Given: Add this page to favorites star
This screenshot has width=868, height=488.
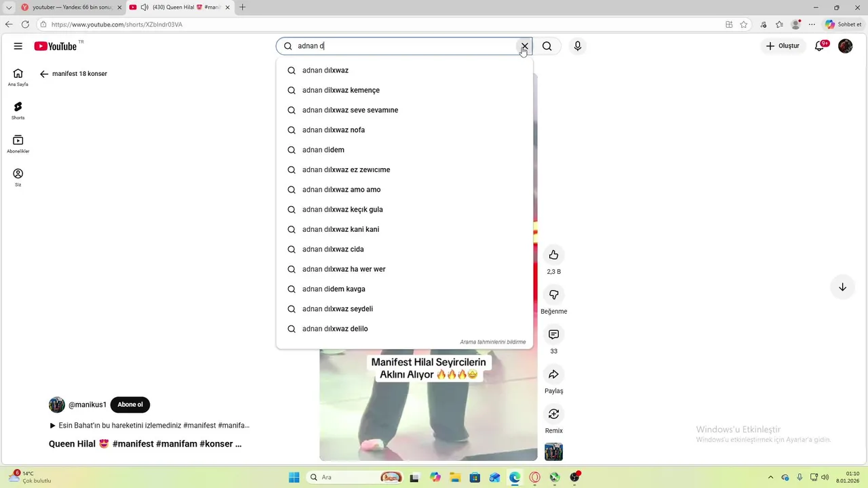Looking at the screenshot, I should click(x=744, y=24).
